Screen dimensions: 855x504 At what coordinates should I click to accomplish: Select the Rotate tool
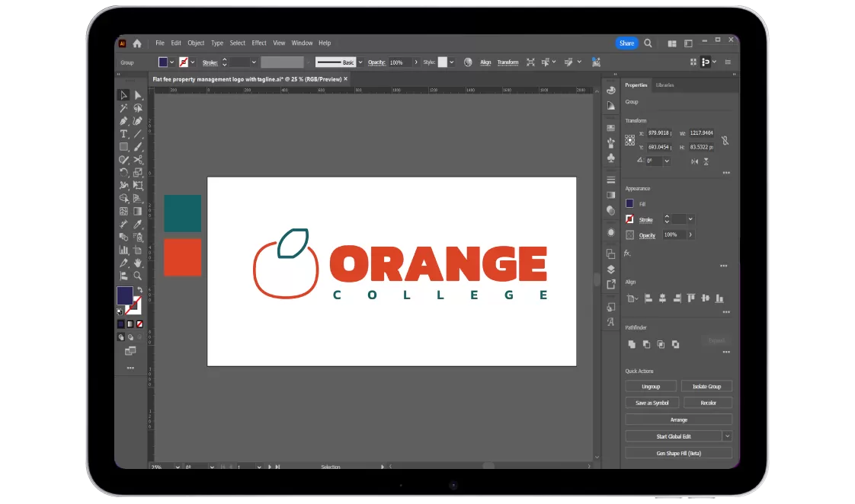[123, 173]
